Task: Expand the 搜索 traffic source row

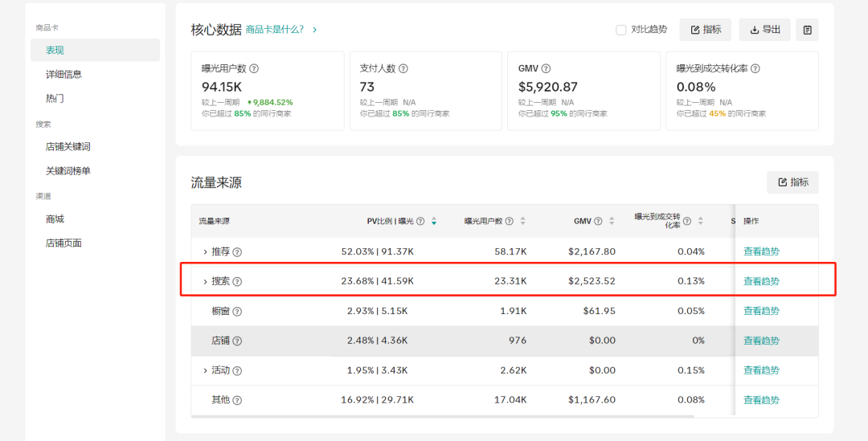Action: click(x=205, y=282)
